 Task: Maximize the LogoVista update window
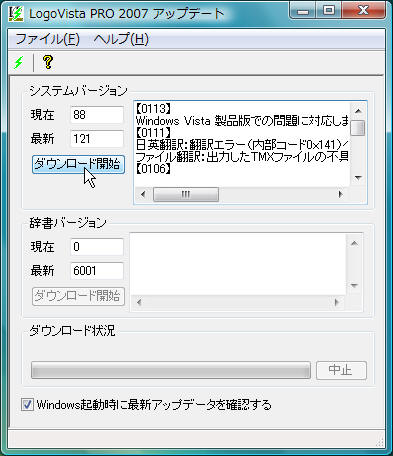(x=329, y=11)
